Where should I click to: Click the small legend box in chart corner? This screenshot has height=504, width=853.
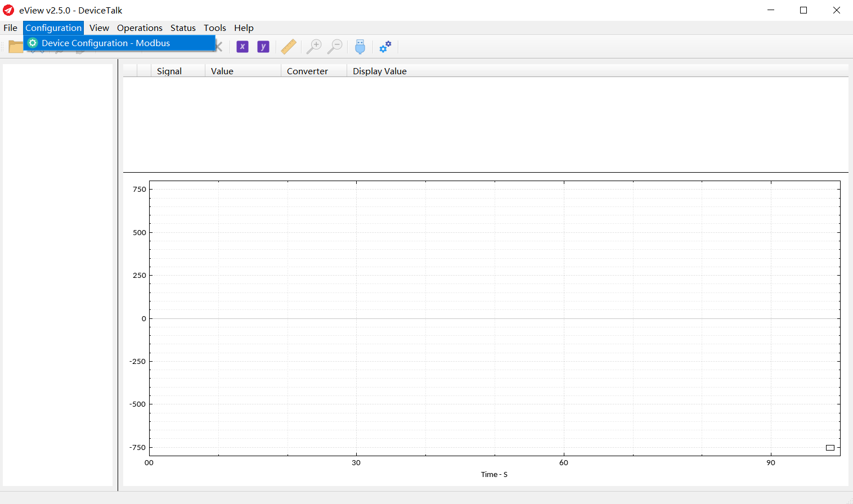tap(830, 448)
